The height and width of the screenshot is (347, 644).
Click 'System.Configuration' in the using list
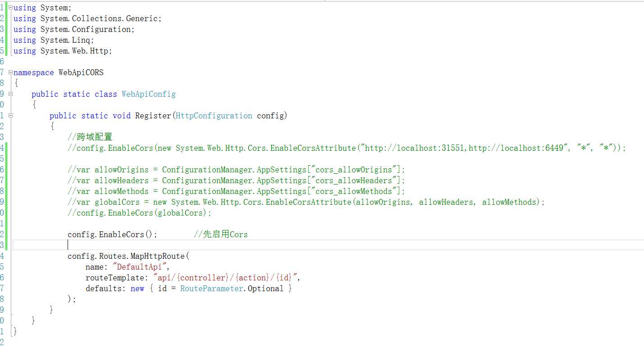[86, 29]
